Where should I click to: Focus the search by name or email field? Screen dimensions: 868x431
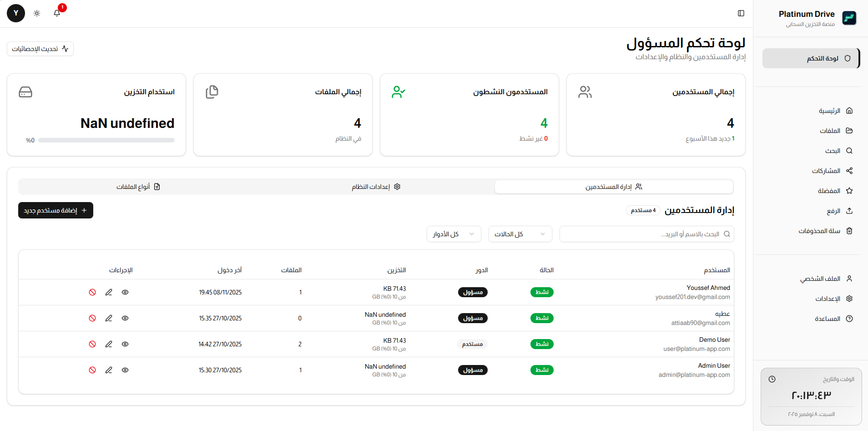tap(646, 234)
